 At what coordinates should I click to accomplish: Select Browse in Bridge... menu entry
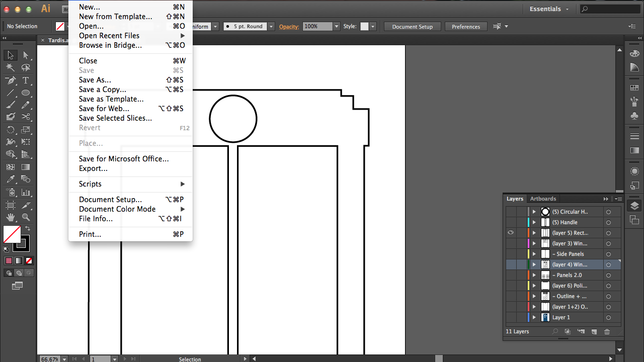click(130, 45)
